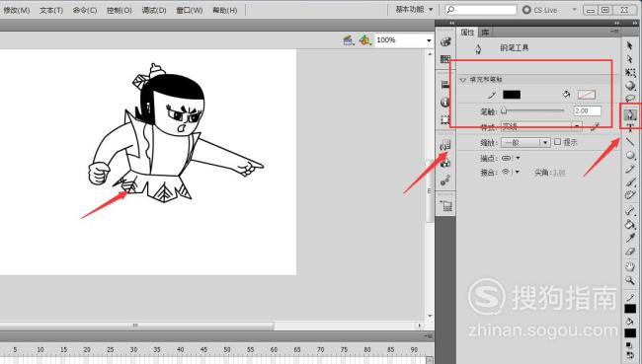
Task: Open the 基本功能 workspace dropdown
Action: 414,9
